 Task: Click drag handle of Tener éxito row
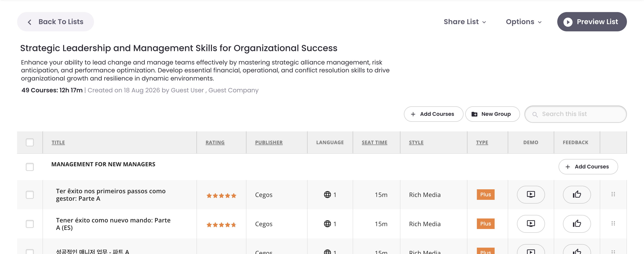tap(613, 224)
